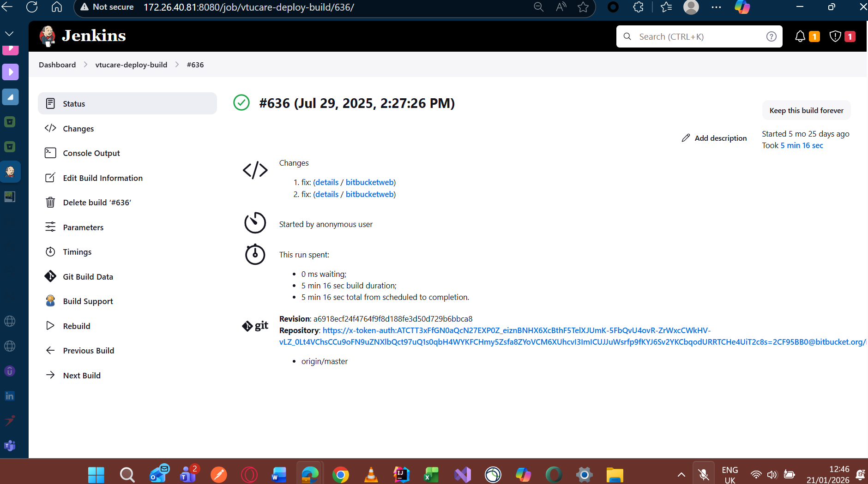Click the browser favorites star icon
The height and width of the screenshot is (484, 868).
583,7
